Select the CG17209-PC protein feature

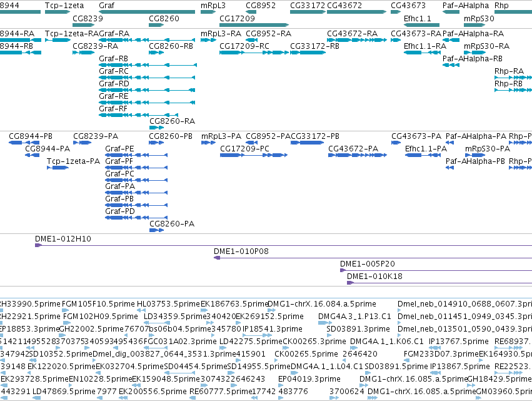(254, 155)
